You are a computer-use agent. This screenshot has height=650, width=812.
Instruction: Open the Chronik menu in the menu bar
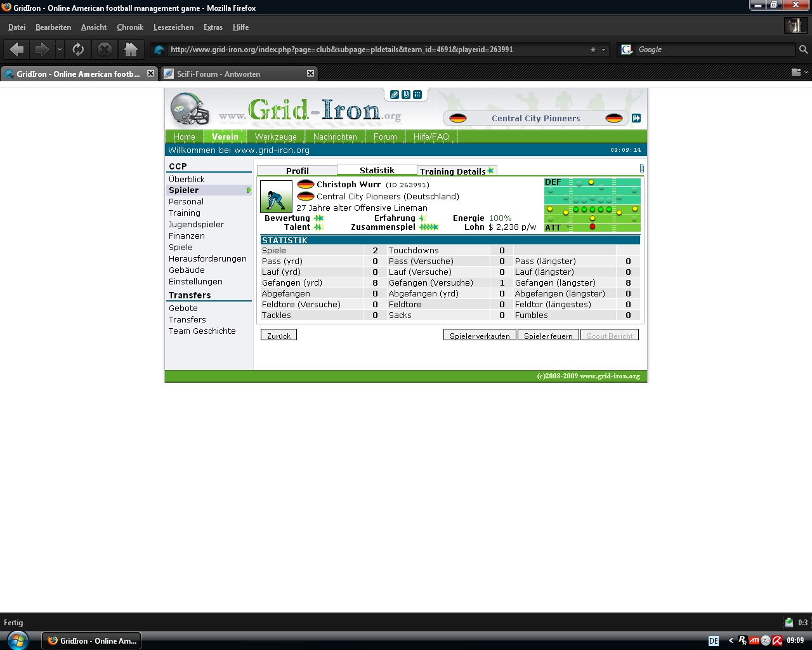[130, 27]
